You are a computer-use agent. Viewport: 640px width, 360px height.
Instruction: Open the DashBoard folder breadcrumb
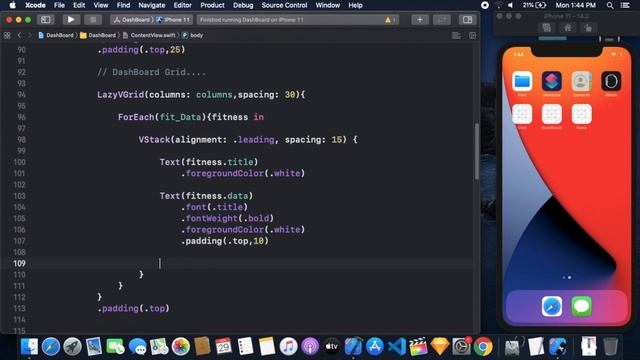pos(98,36)
